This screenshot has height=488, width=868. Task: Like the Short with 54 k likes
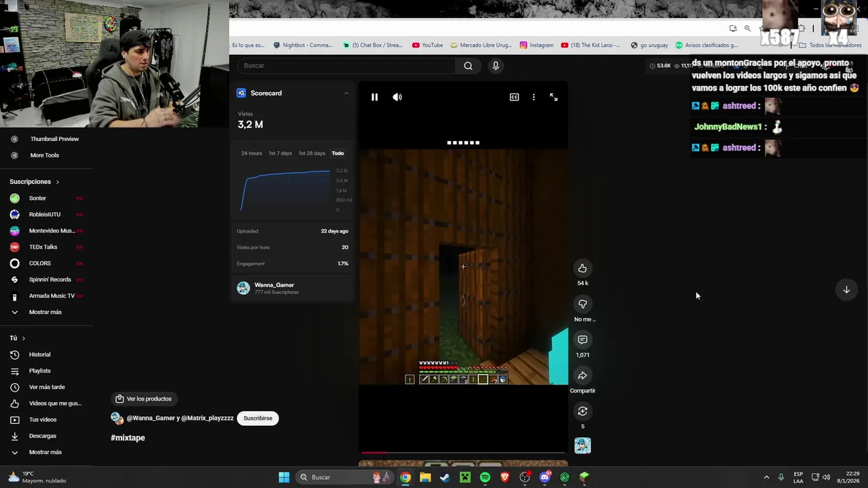coord(583,268)
